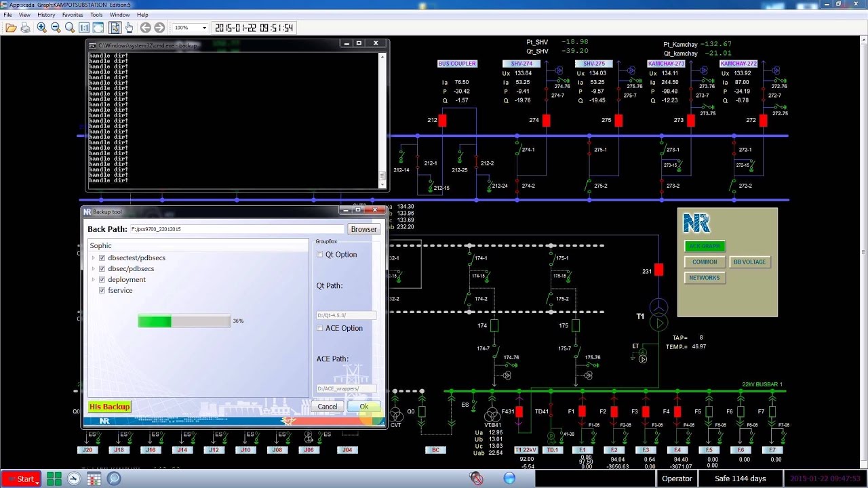
Task: Open the View menu
Action: [x=24, y=15]
